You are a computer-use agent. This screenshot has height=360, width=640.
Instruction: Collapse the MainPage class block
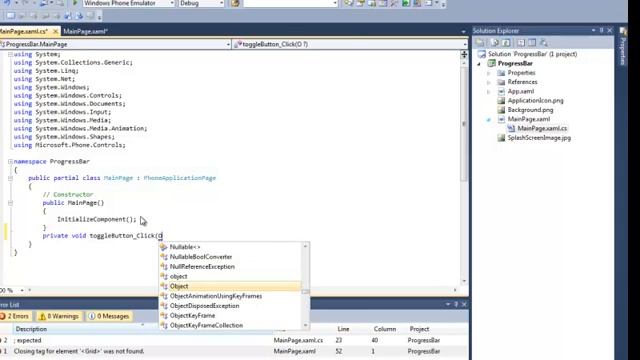tap(10, 178)
